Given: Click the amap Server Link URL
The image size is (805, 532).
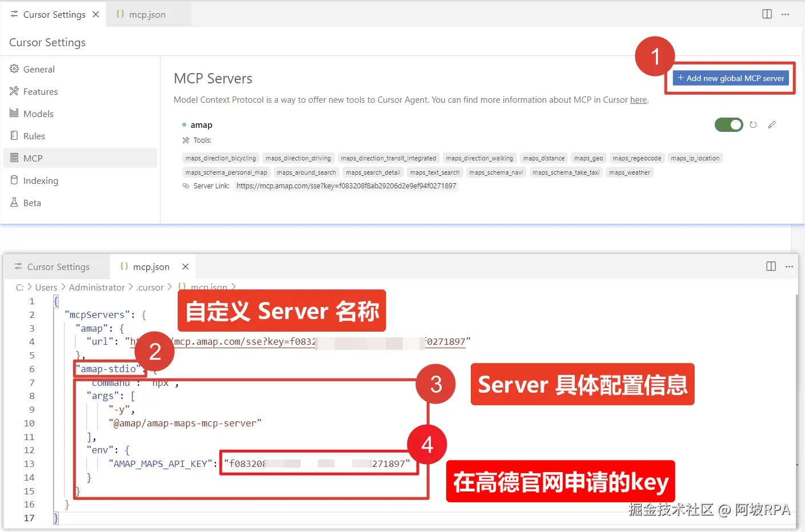Looking at the screenshot, I should click(346, 186).
